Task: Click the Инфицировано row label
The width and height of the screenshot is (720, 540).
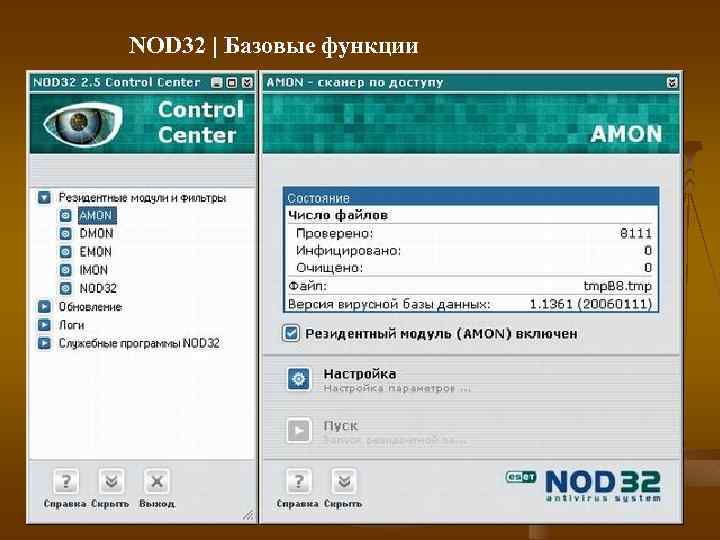Action: point(349,251)
